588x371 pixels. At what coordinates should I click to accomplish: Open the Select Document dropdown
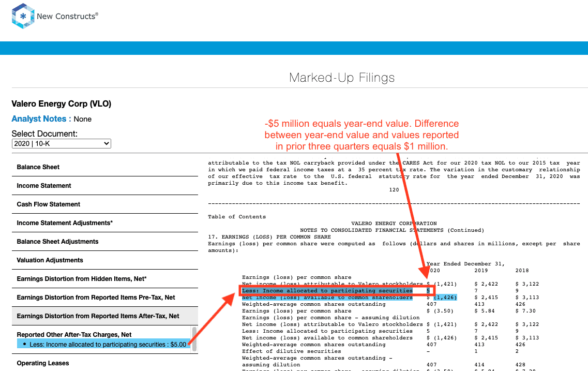point(62,143)
